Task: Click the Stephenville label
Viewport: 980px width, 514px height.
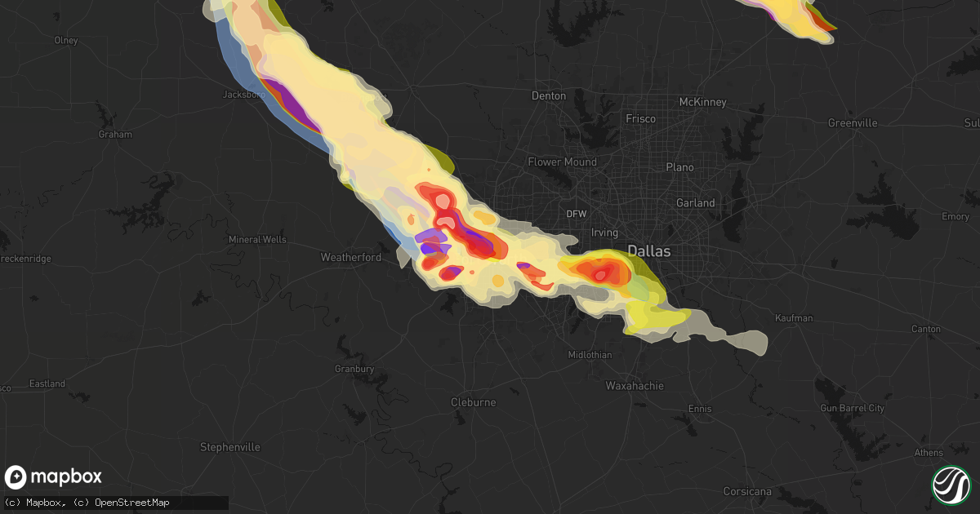Action: pos(230,447)
